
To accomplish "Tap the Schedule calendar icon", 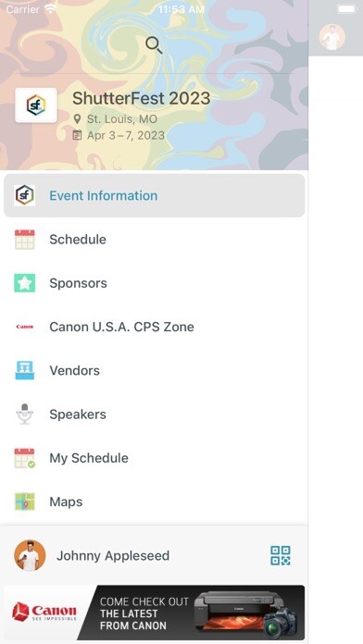I will point(25,240).
